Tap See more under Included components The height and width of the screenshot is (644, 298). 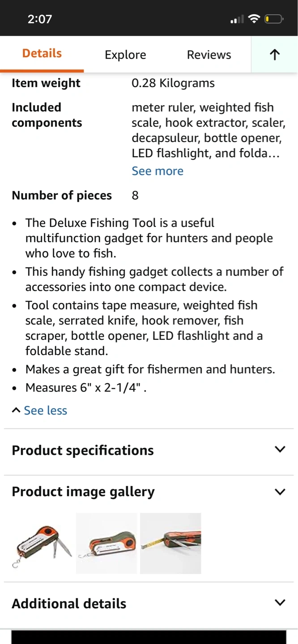click(158, 171)
